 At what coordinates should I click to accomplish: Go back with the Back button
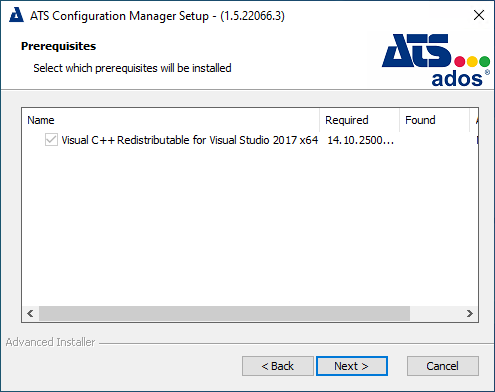point(278,366)
